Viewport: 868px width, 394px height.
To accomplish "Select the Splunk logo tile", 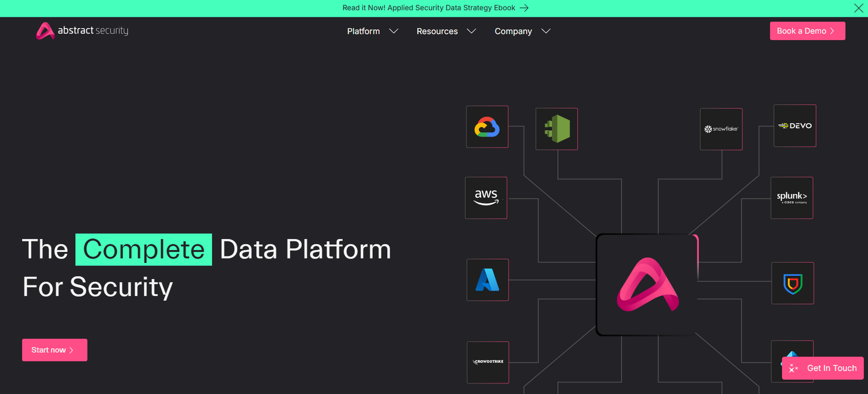I will tap(792, 198).
